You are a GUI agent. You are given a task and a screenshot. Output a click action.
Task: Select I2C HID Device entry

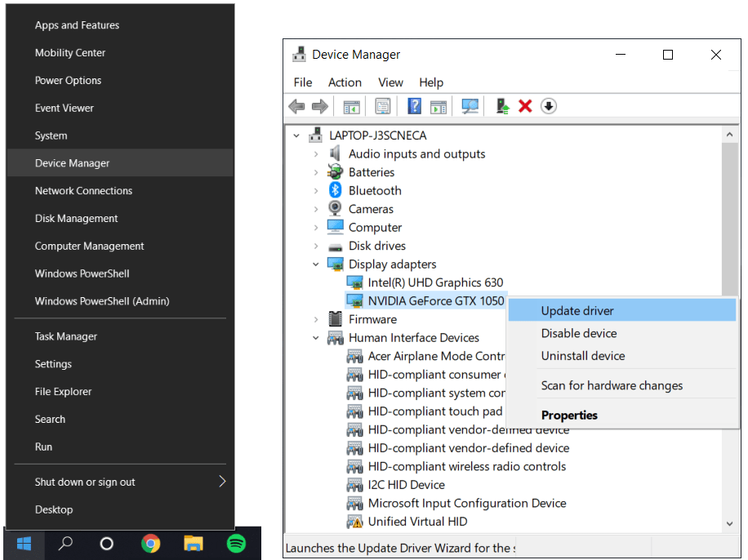[406, 485]
